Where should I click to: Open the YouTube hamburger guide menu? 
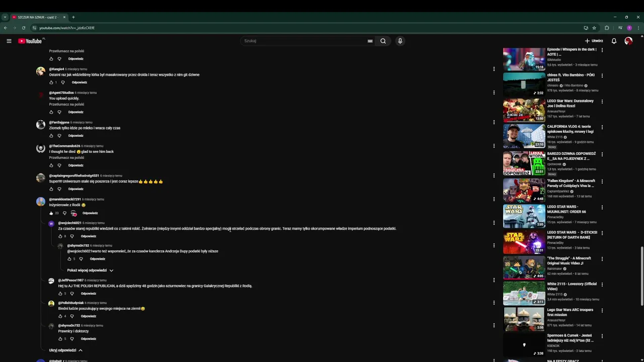[9, 41]
